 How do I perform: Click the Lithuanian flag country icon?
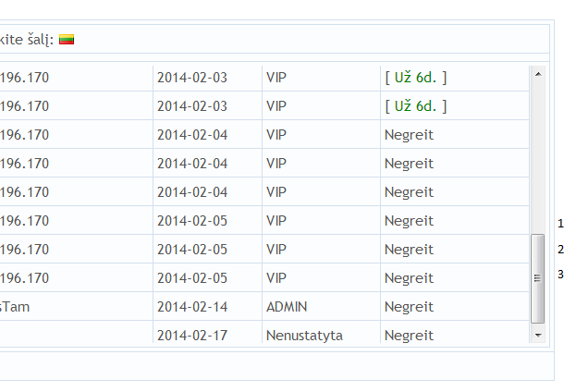[x=67, y=40]
